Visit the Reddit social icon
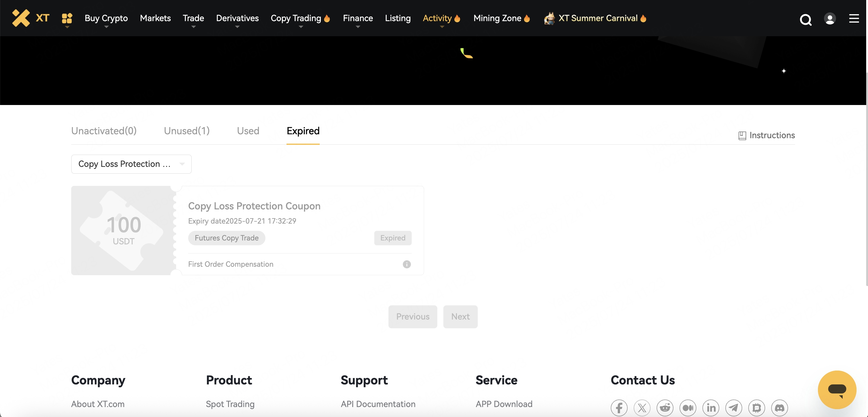The height and width of the screenshot is (417, 868). point(665,408)
